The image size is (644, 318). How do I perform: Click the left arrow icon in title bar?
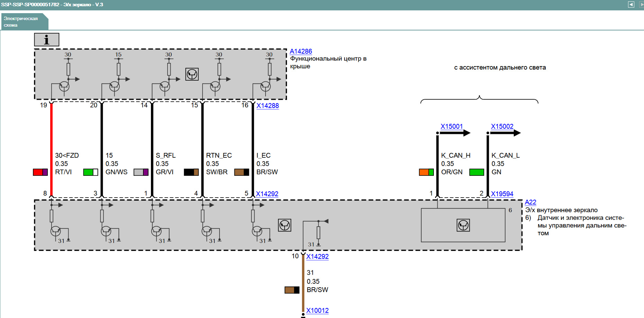pos(631,4)
